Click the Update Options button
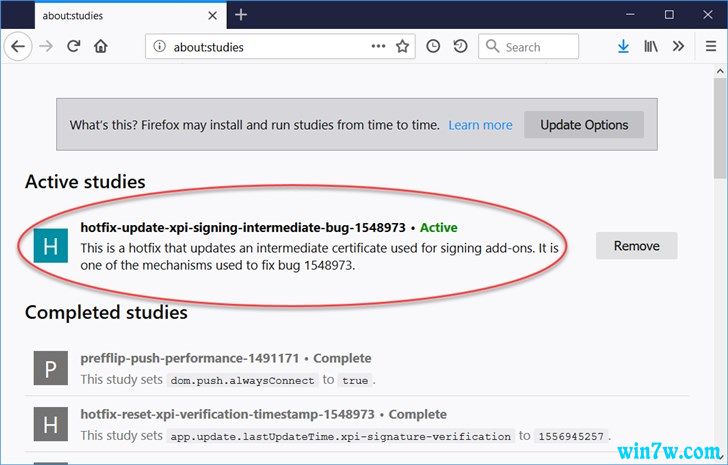The width and height of the screenshot is (728, 465). point(584,125)
